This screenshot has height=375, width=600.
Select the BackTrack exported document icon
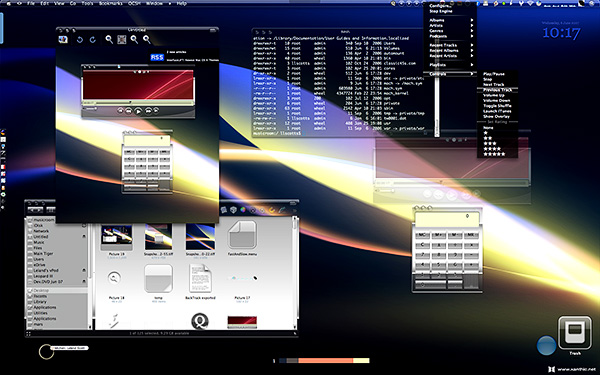200,279
